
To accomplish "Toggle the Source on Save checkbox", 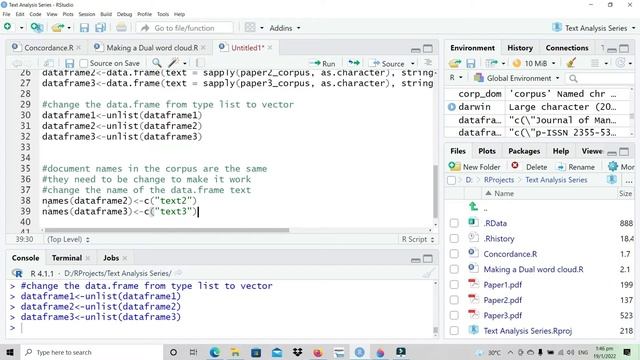I will pyautogui.click(x=84, y=64).
